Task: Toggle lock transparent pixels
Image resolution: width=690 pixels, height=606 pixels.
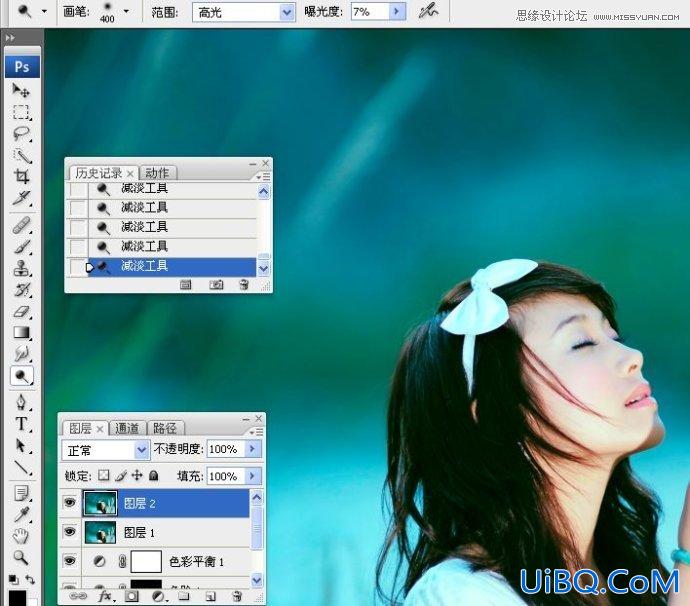Action: click(103, 475)
